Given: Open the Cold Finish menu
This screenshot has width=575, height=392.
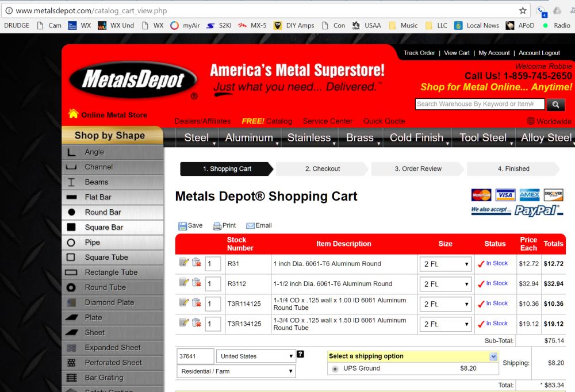Looking at the screenshot, I should pos(417,137).
